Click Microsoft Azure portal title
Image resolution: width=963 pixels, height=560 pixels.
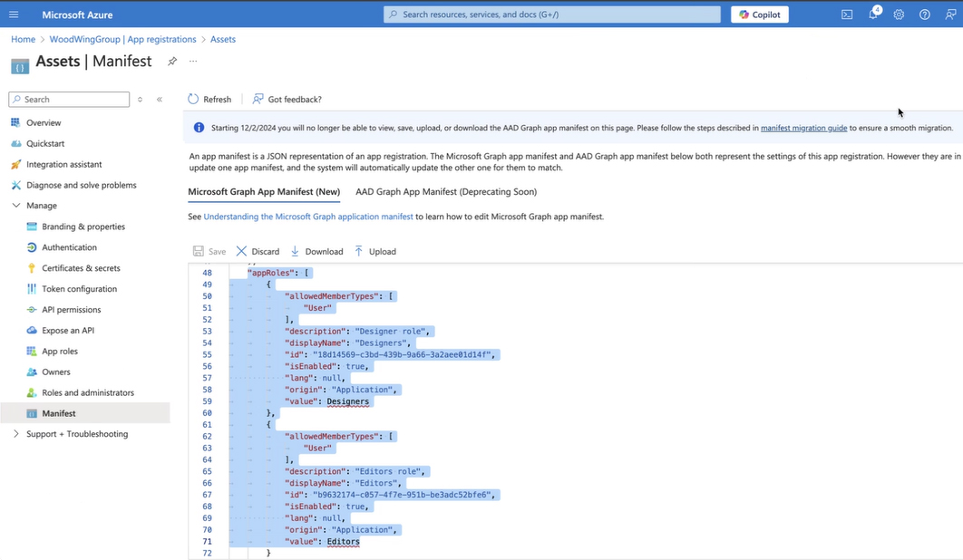(x=77, y=14)
